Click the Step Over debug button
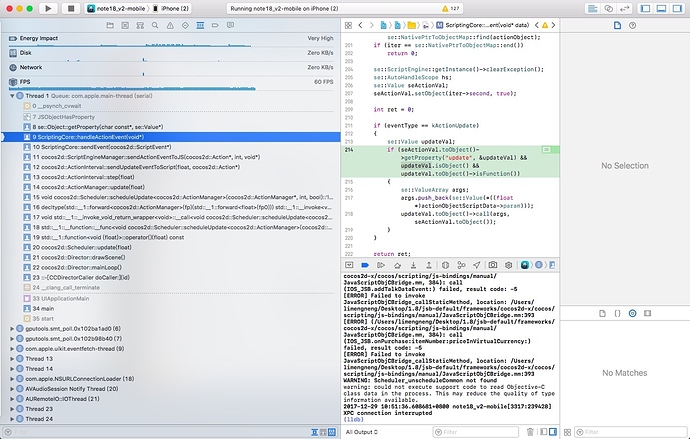This screenshot has width=690, height=439. 397,265
